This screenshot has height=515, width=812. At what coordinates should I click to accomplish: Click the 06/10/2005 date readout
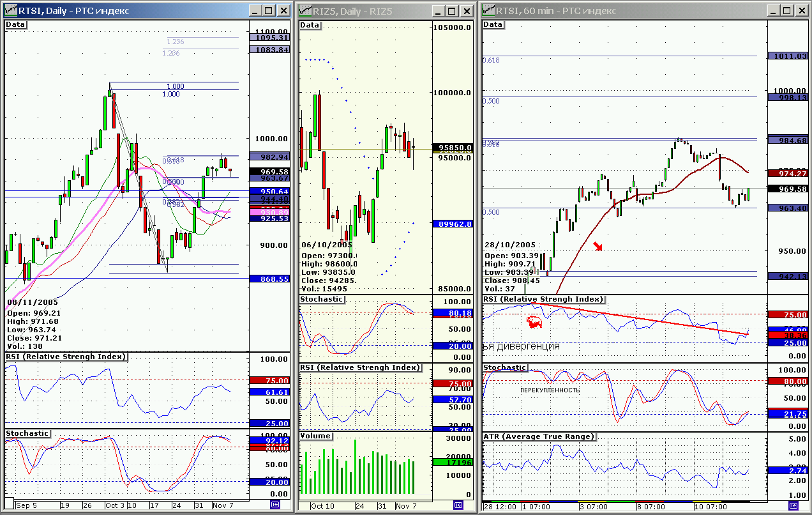[x=327, y=245]
